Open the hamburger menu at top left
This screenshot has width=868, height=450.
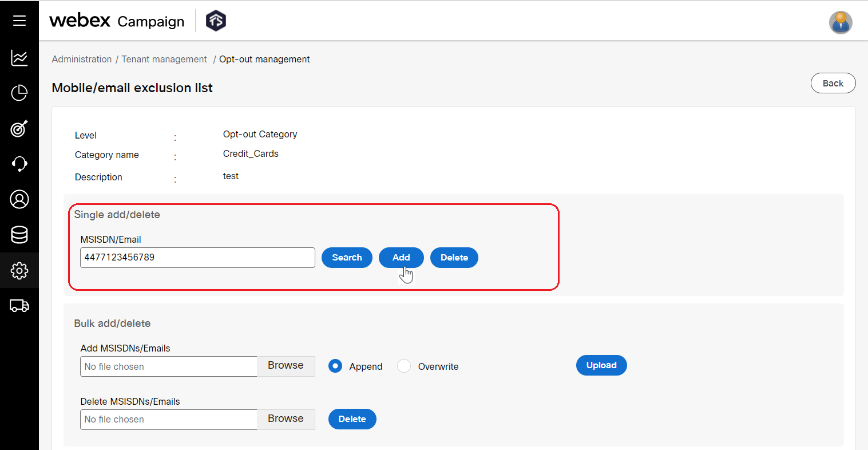pos(19,21)
